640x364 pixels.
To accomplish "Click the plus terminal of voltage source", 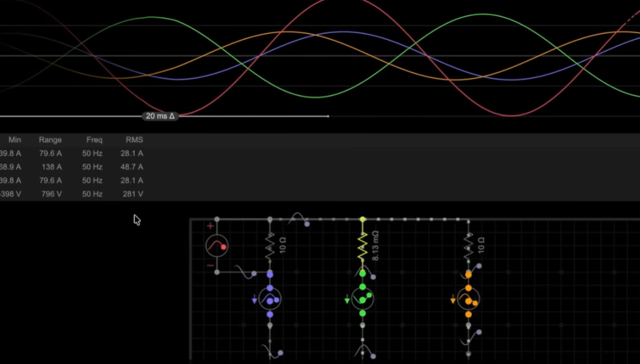I will click(210, 226).
